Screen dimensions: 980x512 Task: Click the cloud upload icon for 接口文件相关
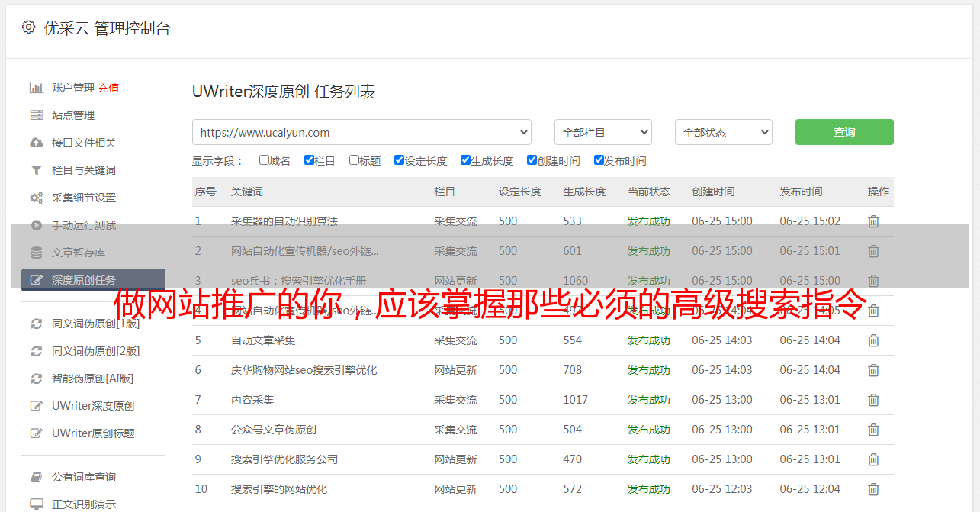coord(36,143)
